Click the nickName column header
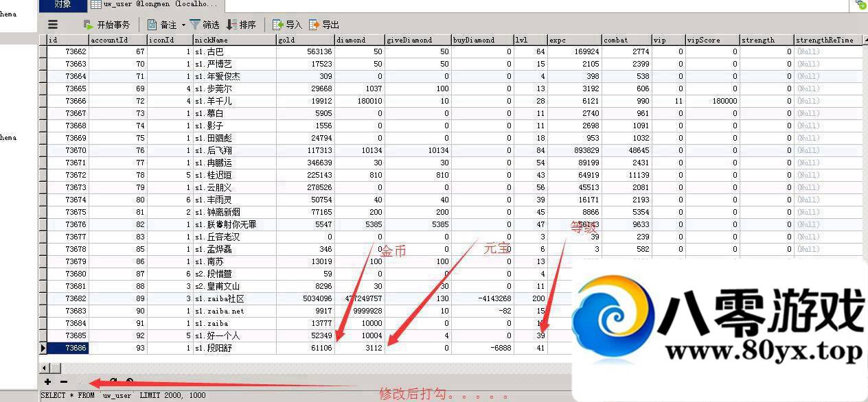868x402 pixels. pyautogui.click(x=233, y=40)
